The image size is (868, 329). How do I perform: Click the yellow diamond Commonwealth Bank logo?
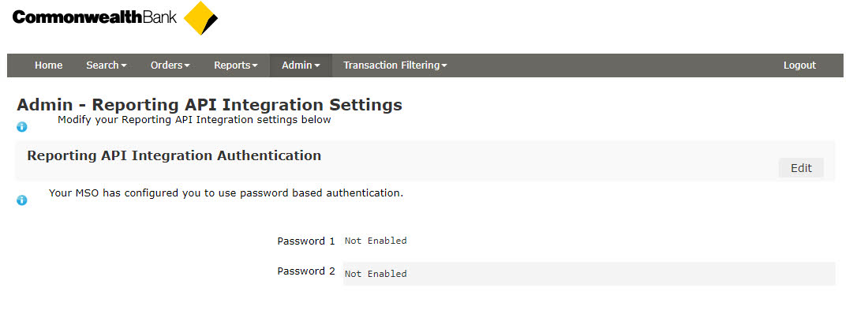(200, 18)
